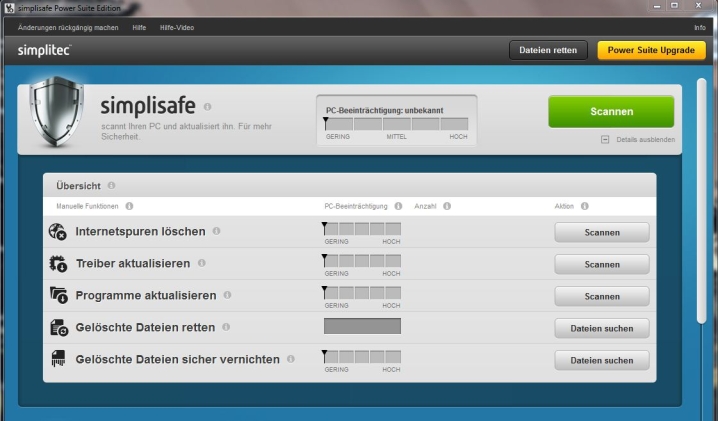Click info icon beside Anzahl column
The height and width of the screenshot is (421, 718).
[x=447, y=206]
